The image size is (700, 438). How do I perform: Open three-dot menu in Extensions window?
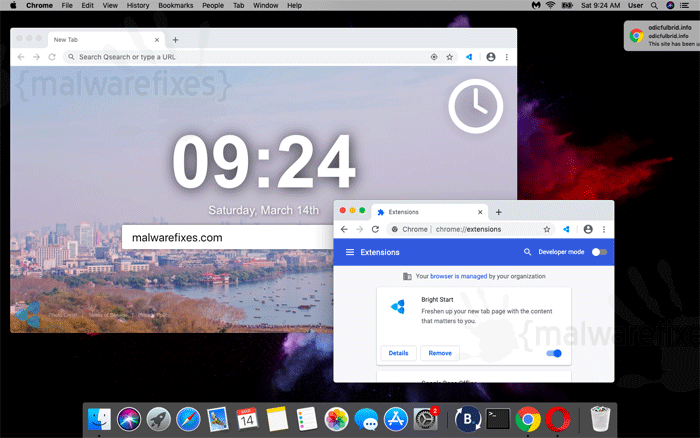pos(604,229)
